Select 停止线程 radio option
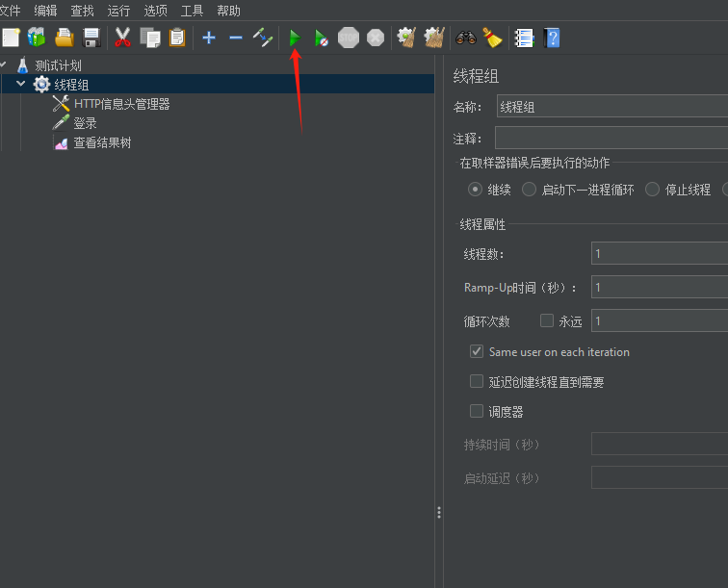728x588 pixels. [x=652, y=190]
